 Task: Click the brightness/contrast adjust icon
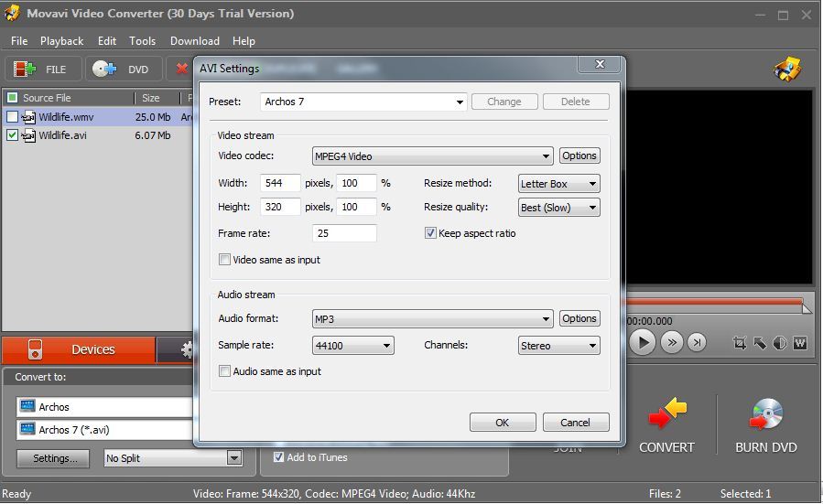click(x=780, y=343)
